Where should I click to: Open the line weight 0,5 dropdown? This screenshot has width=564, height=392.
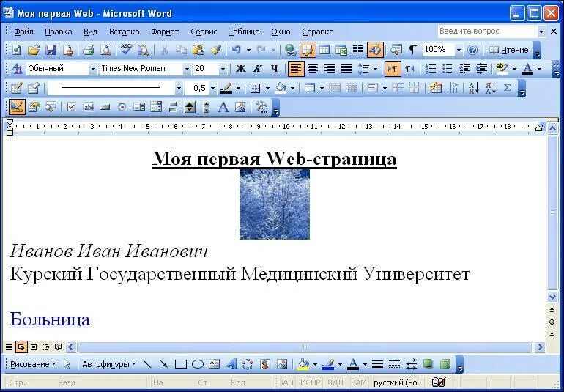tap(212, 88)
